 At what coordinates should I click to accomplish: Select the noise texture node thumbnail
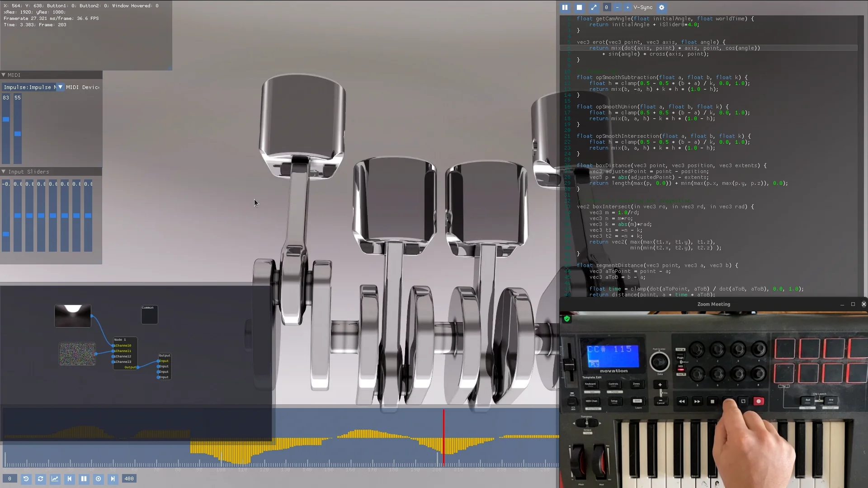pos(77,354)
